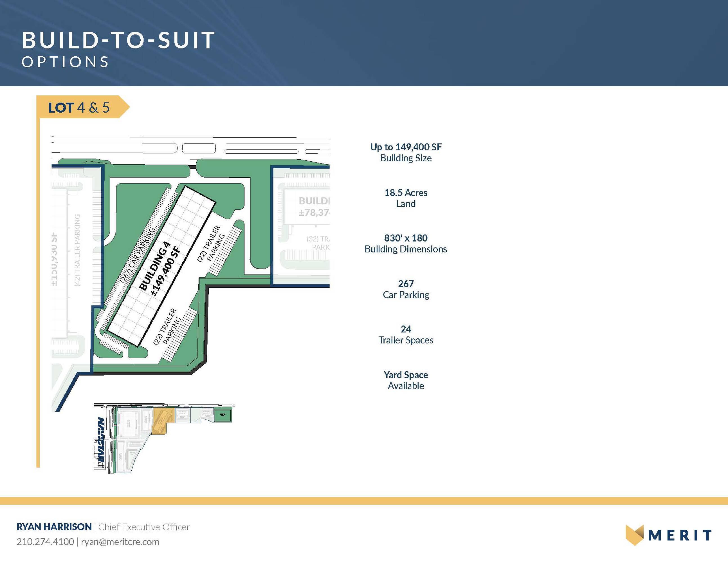Click the 24 Trailer Spaces stat
The height and width of the screenshot is (563, 728).
tap(406, 334)
